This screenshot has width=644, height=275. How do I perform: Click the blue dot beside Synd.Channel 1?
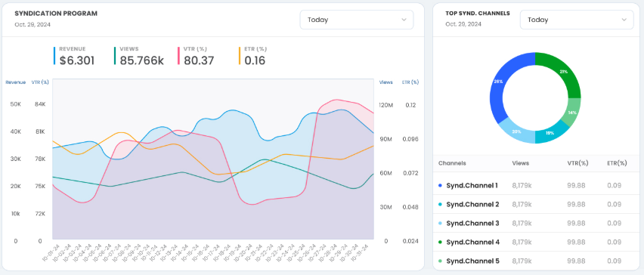point(440,186)
